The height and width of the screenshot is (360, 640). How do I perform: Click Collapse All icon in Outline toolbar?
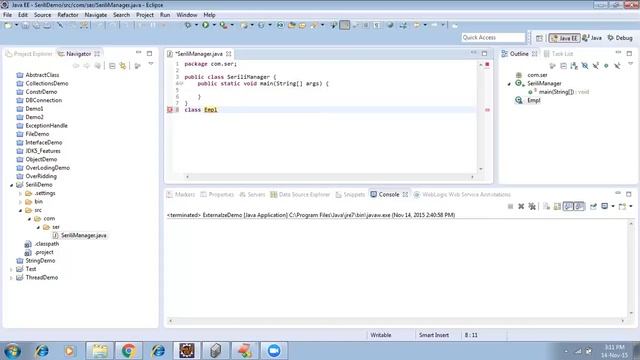pos(564,66)
